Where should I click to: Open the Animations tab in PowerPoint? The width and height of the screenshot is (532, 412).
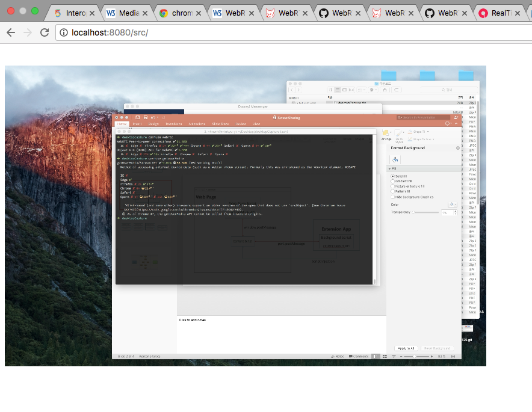tap(197, 124)
